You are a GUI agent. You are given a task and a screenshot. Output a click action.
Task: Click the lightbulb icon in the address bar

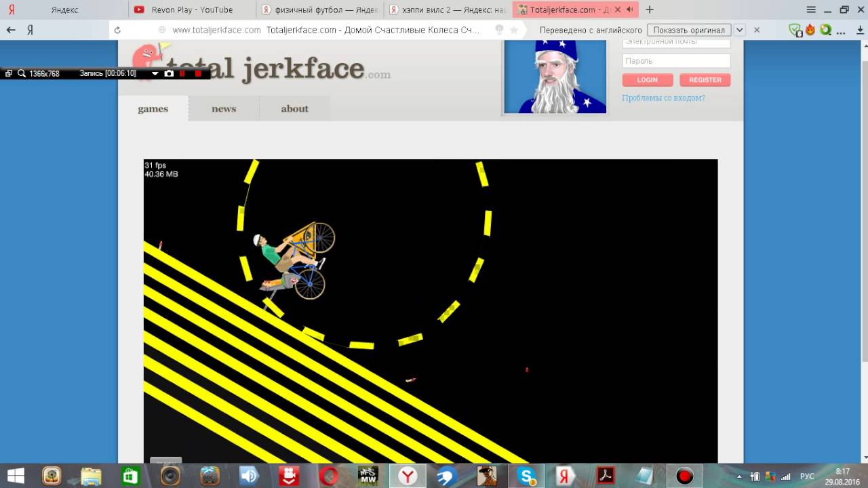click(499, 30)
